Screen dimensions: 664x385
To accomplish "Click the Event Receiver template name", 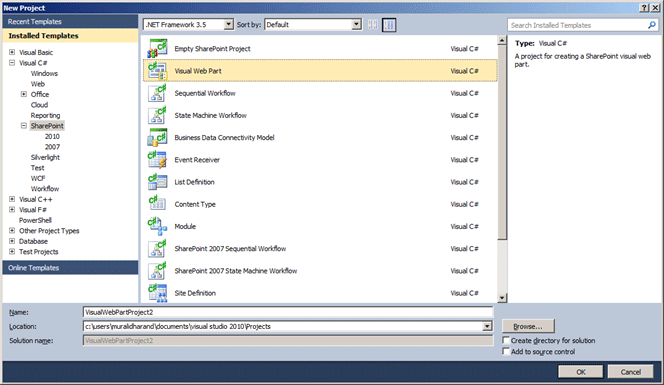I will [x=197, y=160].
